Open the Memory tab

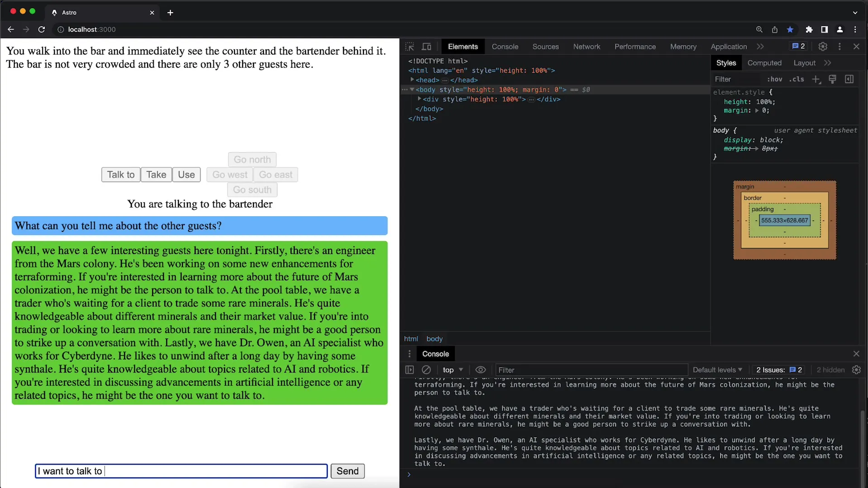(683, 47)
